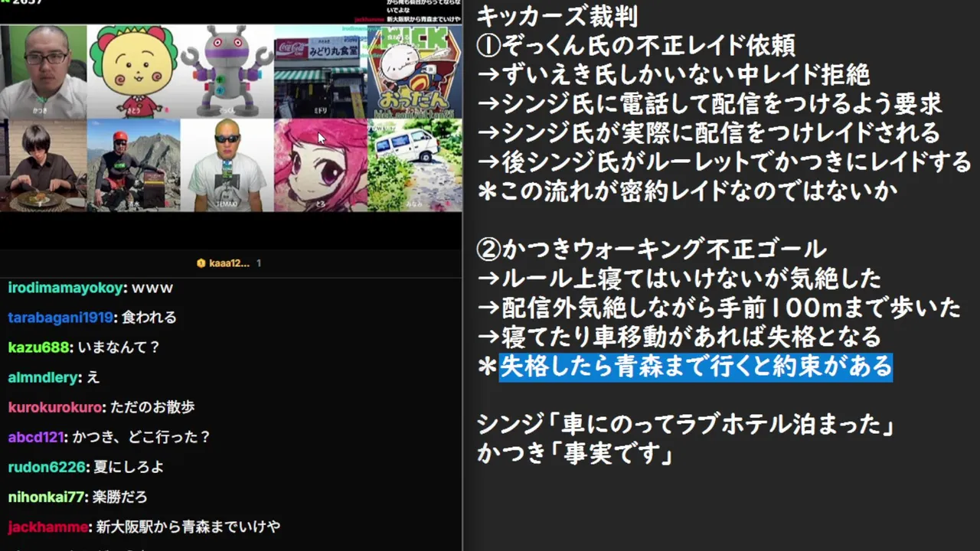
Task: Click the line →ずいえき氏しかいない中レイド拒絶
Action: [673, 74]
